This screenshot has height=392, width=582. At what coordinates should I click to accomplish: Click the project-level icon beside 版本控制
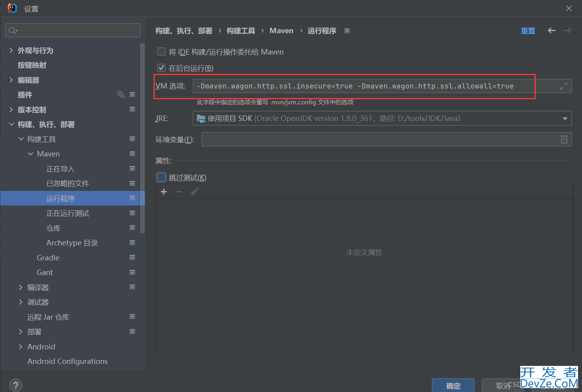[x=133, y=109]
